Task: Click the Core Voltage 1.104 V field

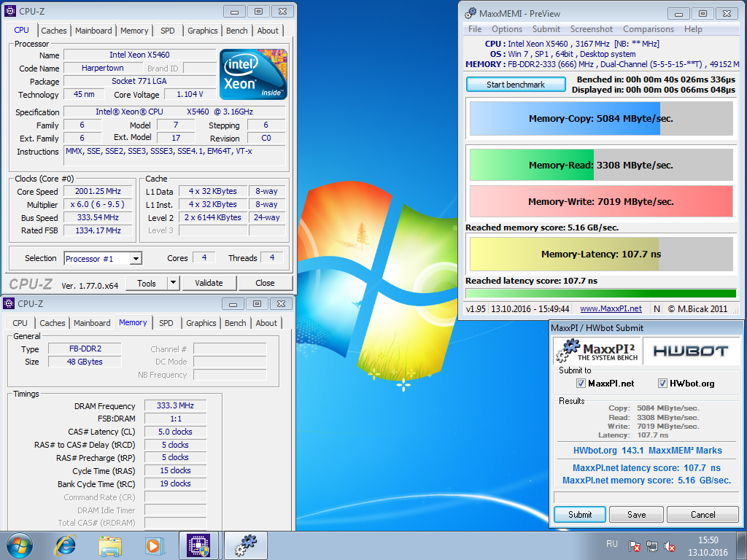Action: coord(190,94)
